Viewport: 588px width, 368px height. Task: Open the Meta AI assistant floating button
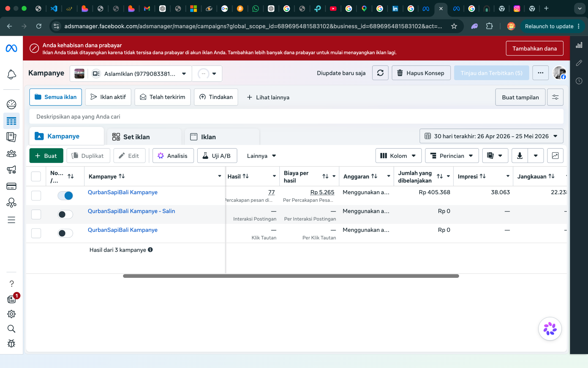pos(550,329)
